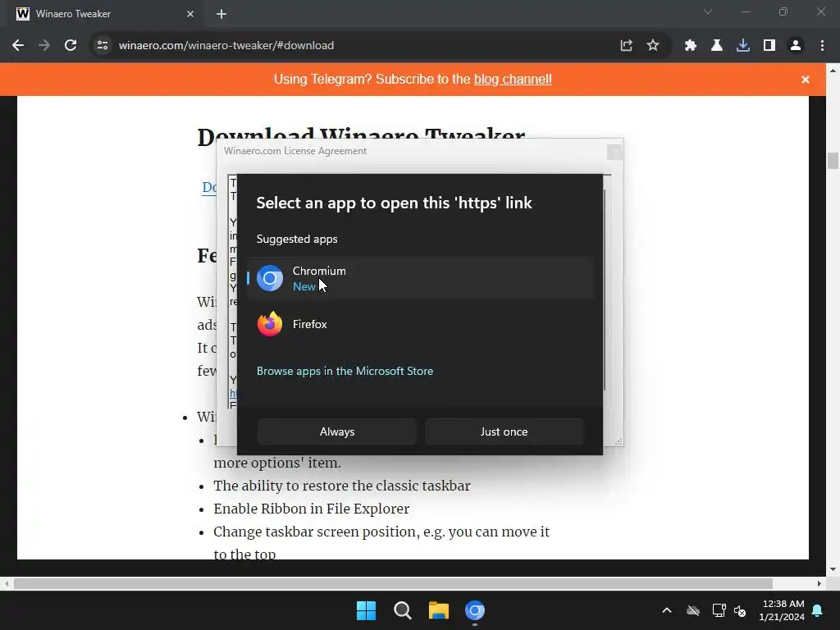Show the downloads tray icon
Screen dimensions: 840x630
743,46
